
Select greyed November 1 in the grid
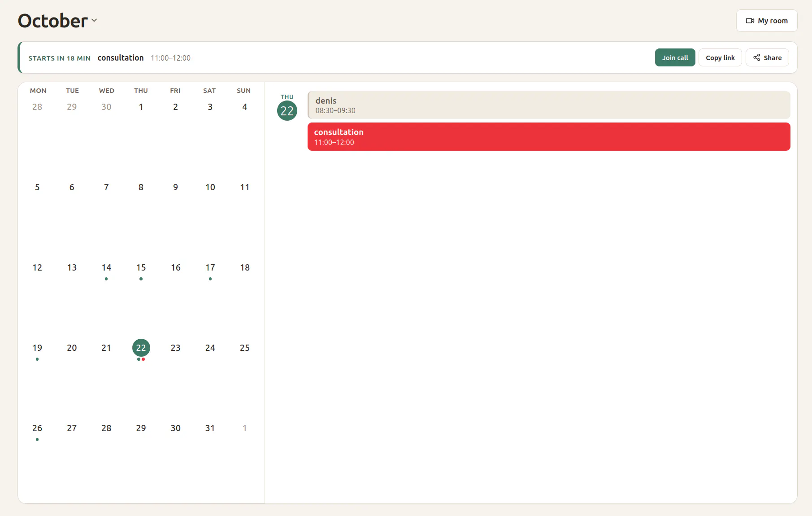[244, 428]
